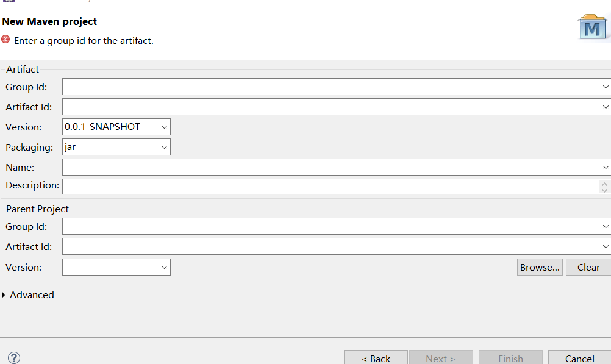Click the Packaging: label
Viewport: 611px width, 364px height.
(x=29, y=148)
